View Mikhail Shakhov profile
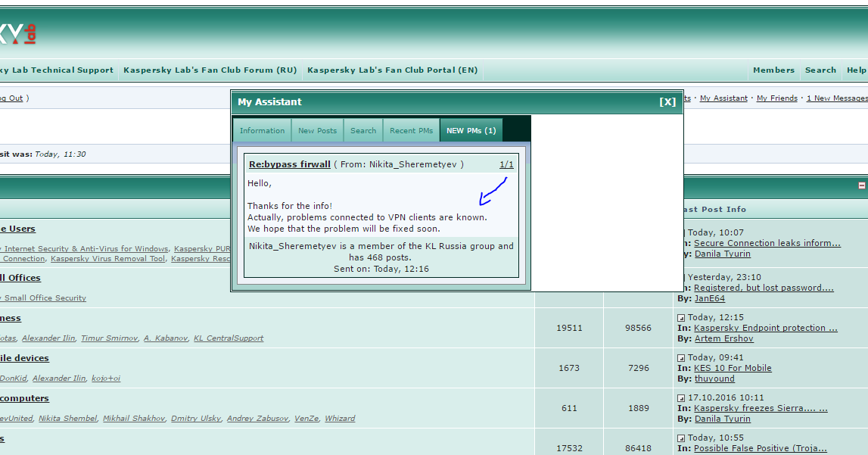 click(133, 419)
